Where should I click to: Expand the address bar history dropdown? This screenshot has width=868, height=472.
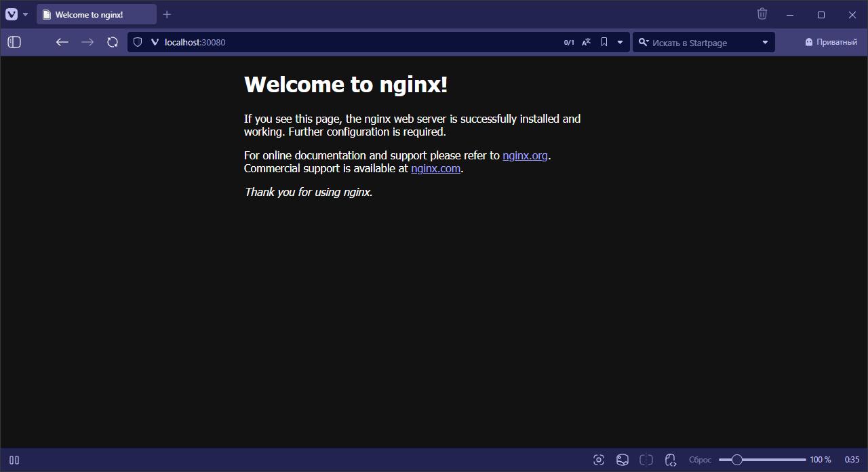620,42
